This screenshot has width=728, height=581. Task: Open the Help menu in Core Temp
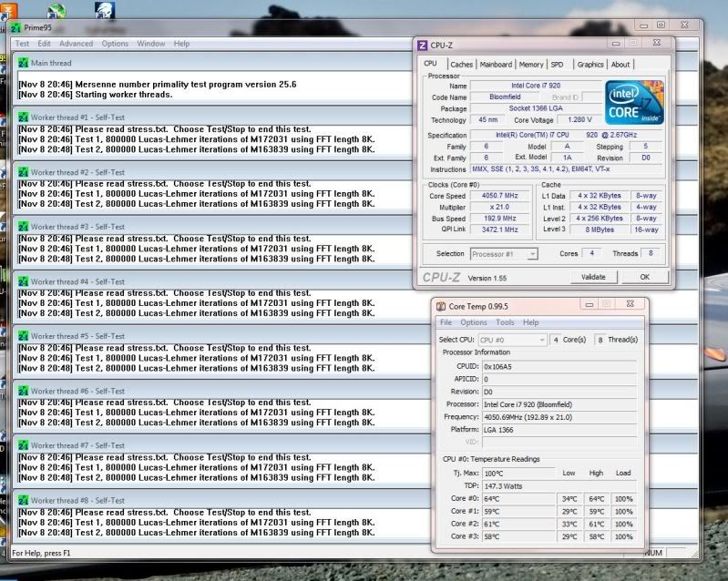pyautogui.click(x=530, y=322)
